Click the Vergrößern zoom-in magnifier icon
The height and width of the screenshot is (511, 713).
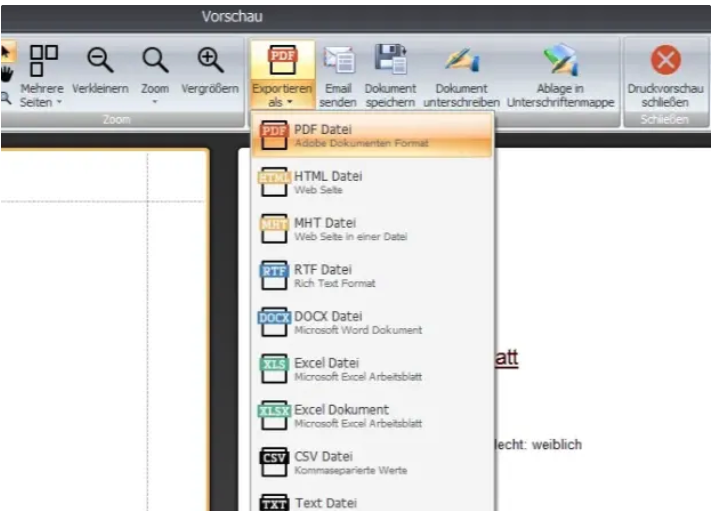[210, 61]
